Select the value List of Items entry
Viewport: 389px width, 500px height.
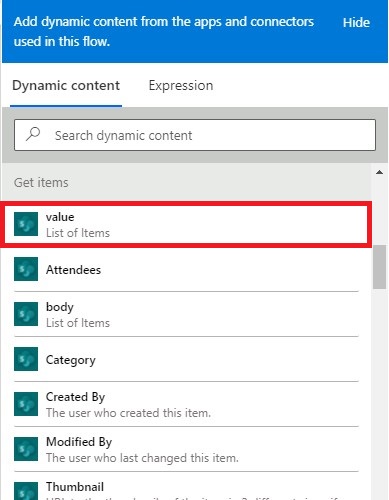186,224
